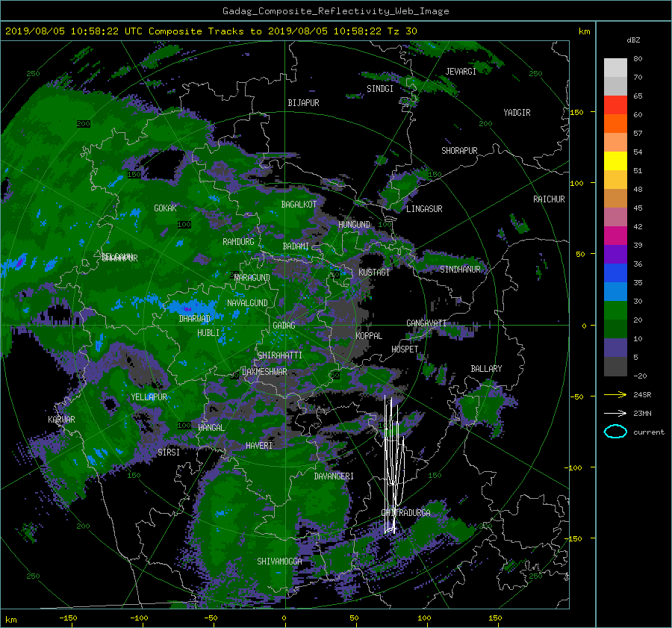
Task: Click the SINDHANUR city label
Action: tap(460, 270)
